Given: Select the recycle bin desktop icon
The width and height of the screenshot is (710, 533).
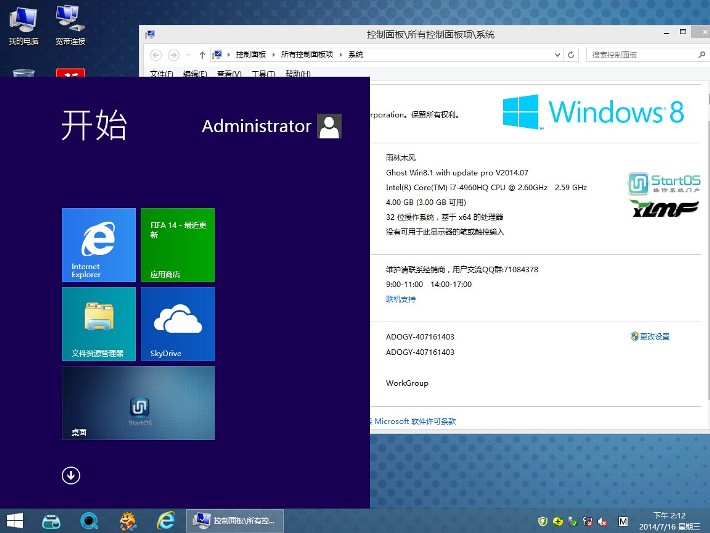Looking at the screenshot, I should tap(24, 73).
